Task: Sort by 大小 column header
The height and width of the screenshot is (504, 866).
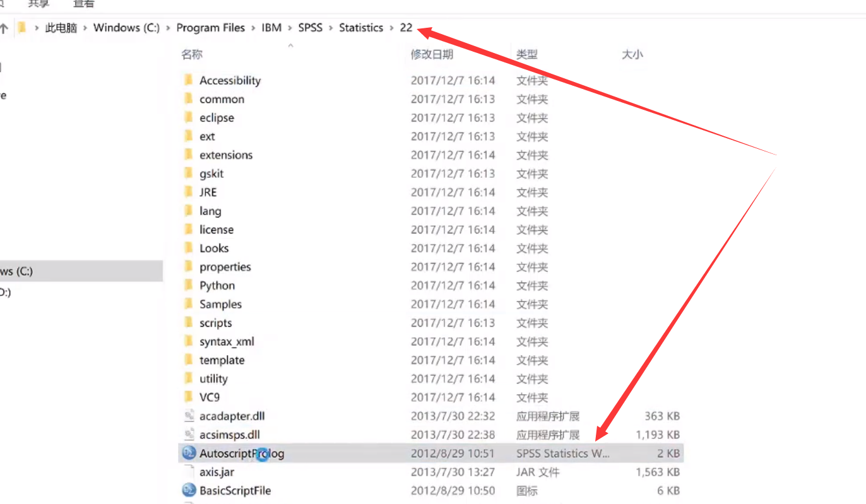Action: pyautogui.click(x=632, y=54)
